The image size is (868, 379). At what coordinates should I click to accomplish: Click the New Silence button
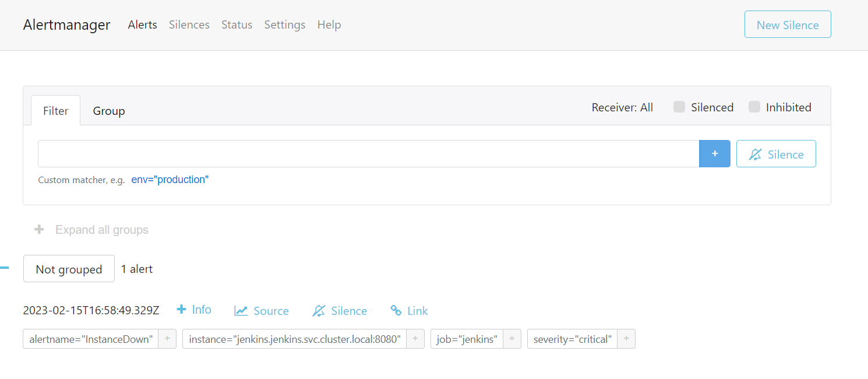pos(787,24)
